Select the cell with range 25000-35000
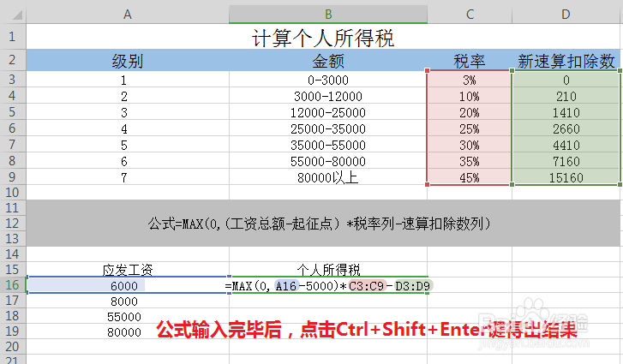Image resolution: width=623 pixels, height=364 pixels. tap(328, 128)
